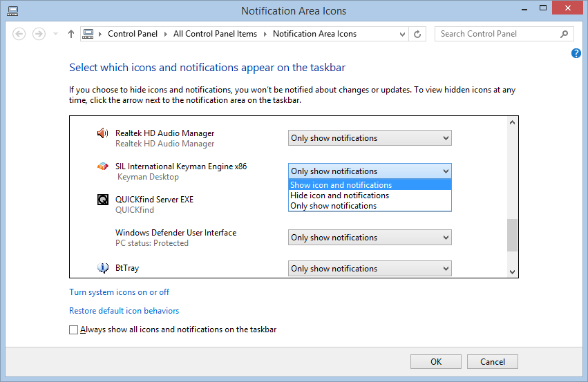This screenshot has width=588, height=382.
Task: Click the list scrollbar up arrow
Action: pos(512,122)
